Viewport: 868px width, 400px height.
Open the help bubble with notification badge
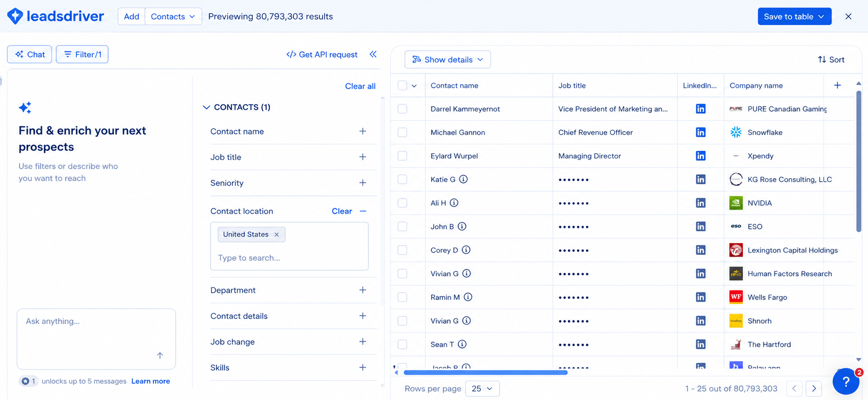click(x=846, y=381)
